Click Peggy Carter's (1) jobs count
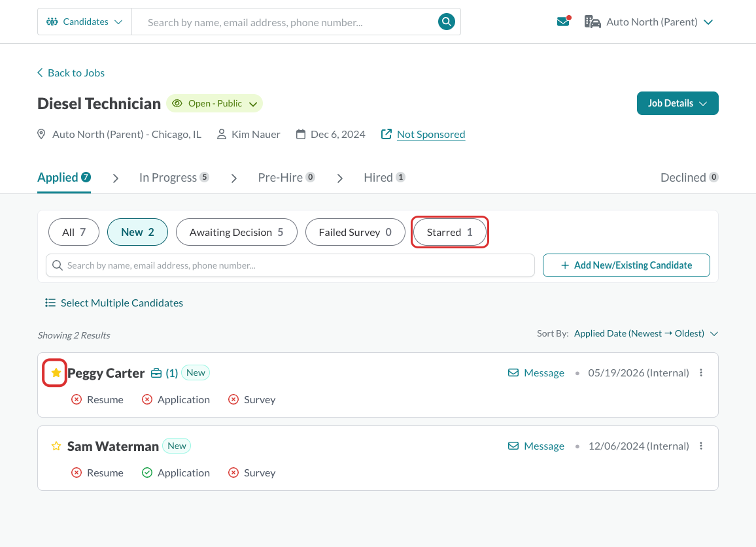756x547 pixels. click(171, 373)
